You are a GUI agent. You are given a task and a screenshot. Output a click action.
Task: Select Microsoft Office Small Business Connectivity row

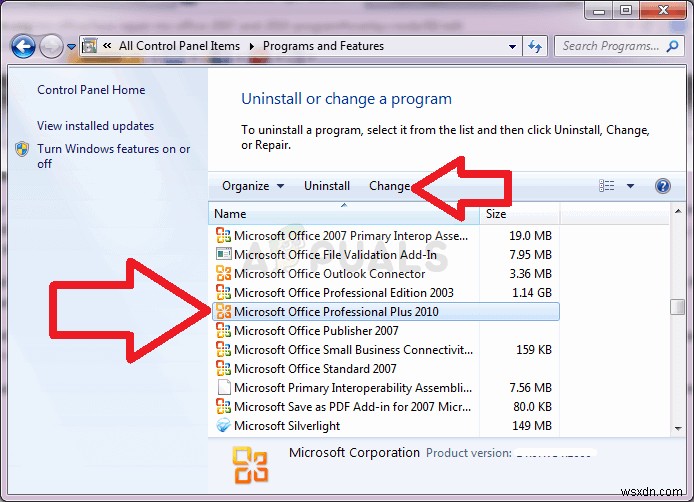coord(384,350)
